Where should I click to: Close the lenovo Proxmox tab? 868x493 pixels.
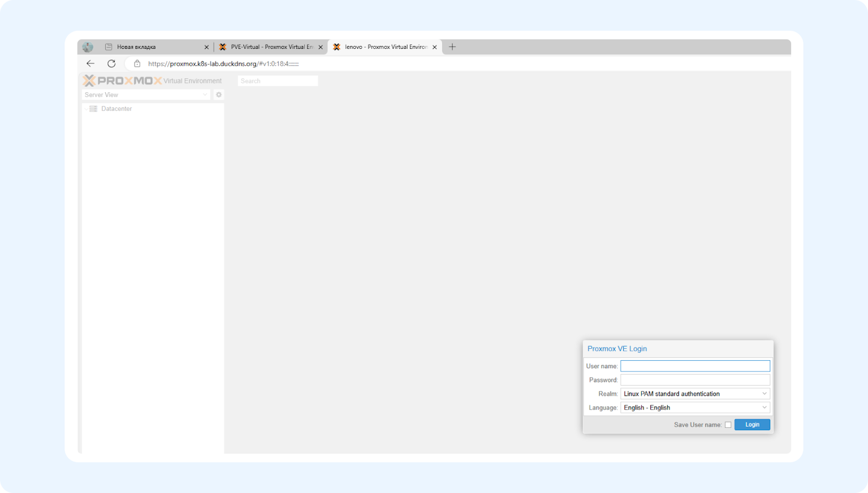click(x=435, y=47)
